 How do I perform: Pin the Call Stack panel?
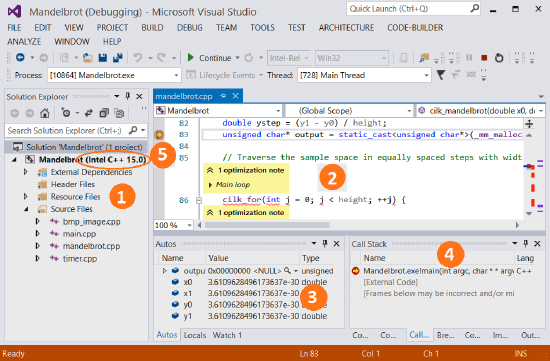525,243
